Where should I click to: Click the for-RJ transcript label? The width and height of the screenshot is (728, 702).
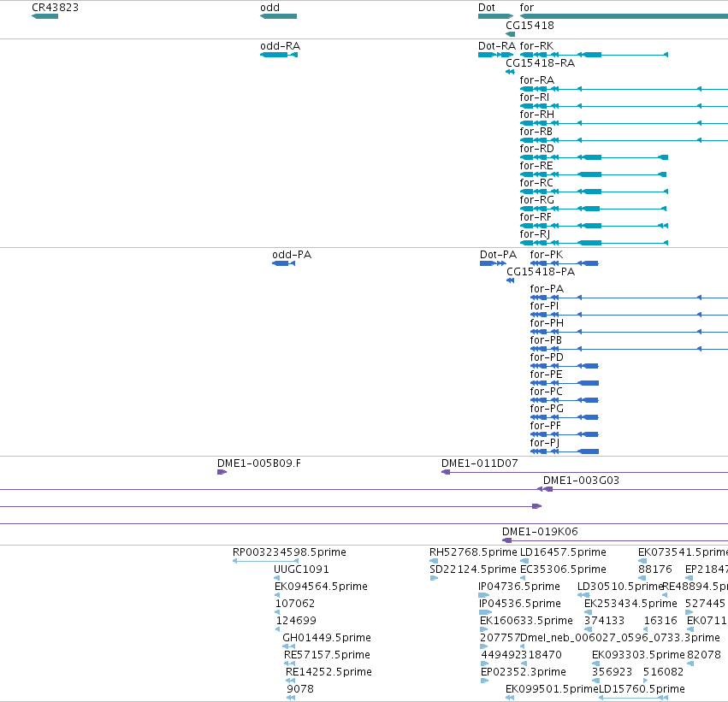click(535, 234)
